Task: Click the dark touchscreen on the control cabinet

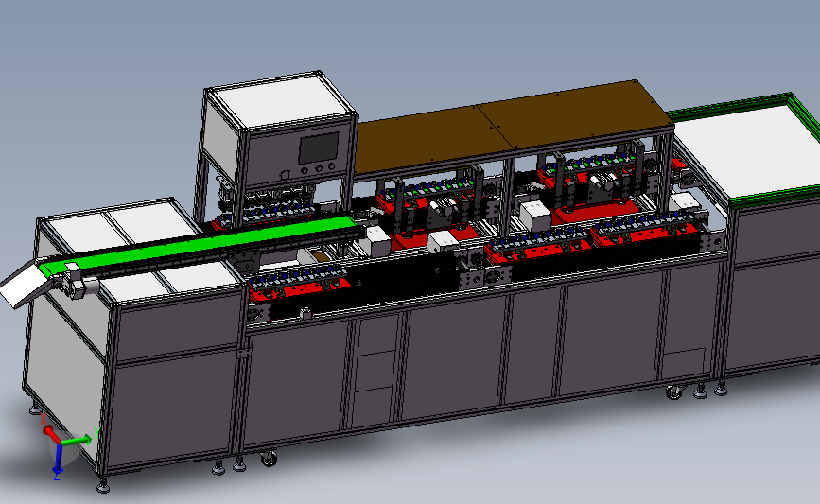Action: point(319,148)
